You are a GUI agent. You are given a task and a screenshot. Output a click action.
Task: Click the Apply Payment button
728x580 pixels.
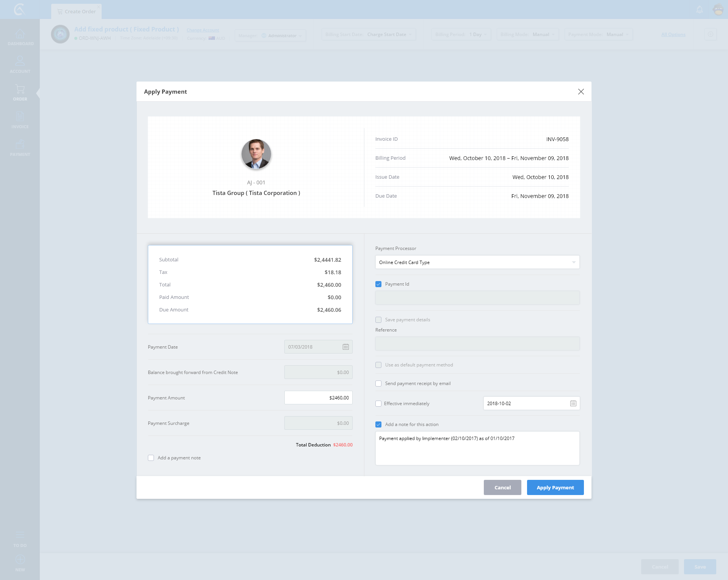555,487
